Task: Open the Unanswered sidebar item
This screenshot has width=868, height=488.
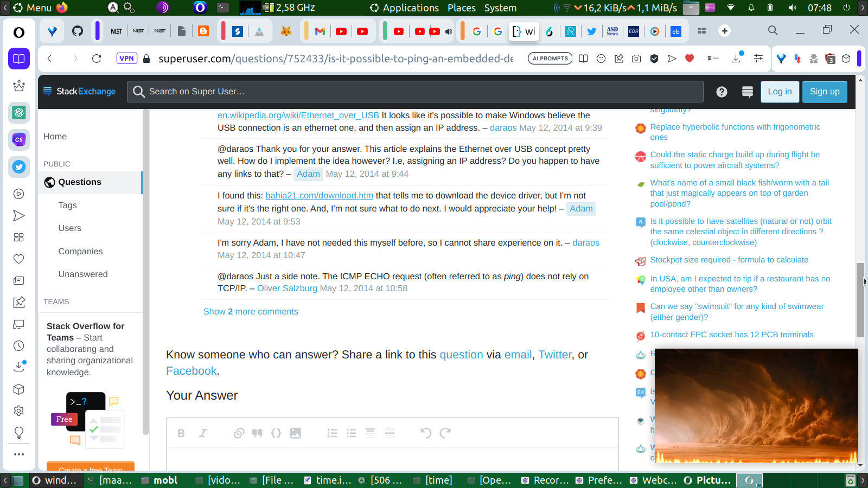Action: coord(83,274)
